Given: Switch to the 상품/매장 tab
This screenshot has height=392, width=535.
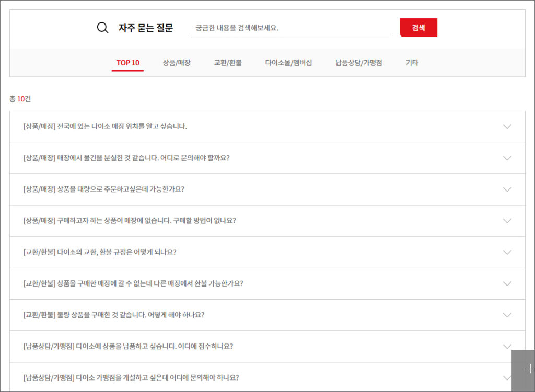Looking at the screenshot, I should [176, 63].
